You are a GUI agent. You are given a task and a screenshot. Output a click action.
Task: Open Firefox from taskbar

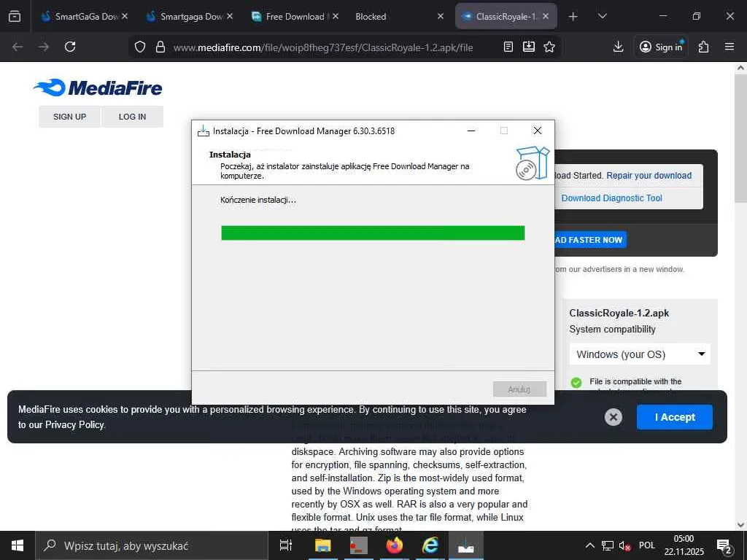(395, 545)
